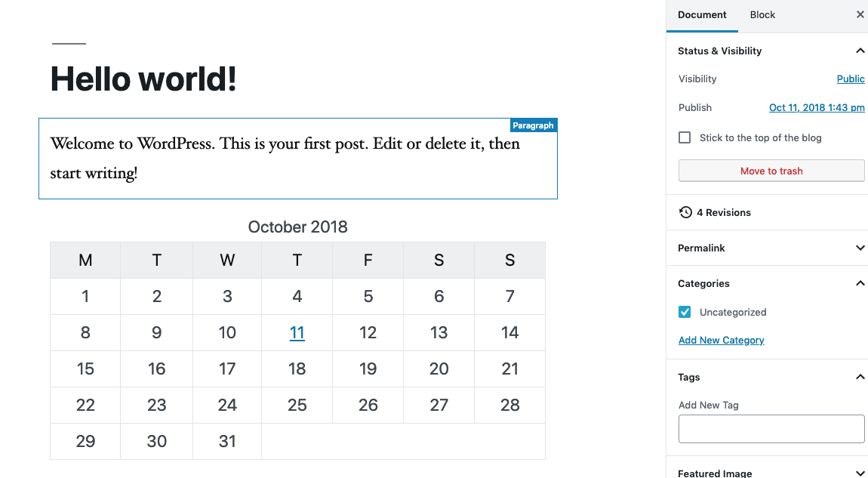This screenshot has width=868, height=478.
Task: Switch to the Document tab
Action: pos(702,14)
